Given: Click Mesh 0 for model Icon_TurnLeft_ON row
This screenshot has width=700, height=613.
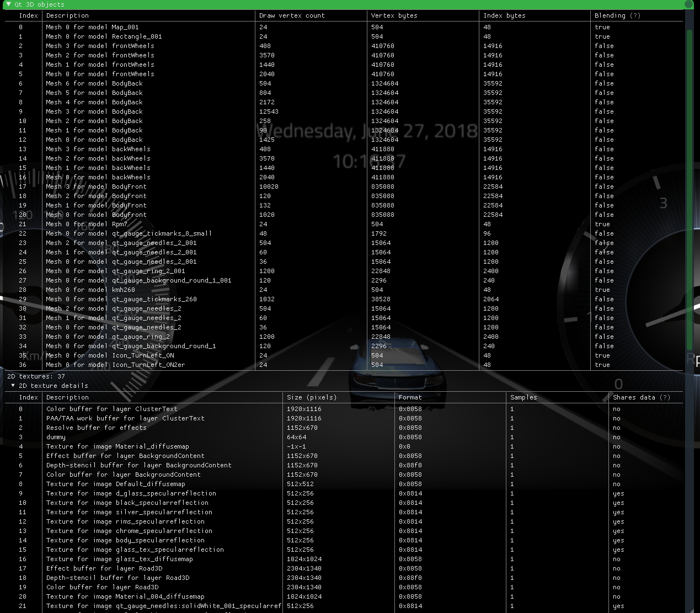Looking at the screenshot, I should coord(110,355).
